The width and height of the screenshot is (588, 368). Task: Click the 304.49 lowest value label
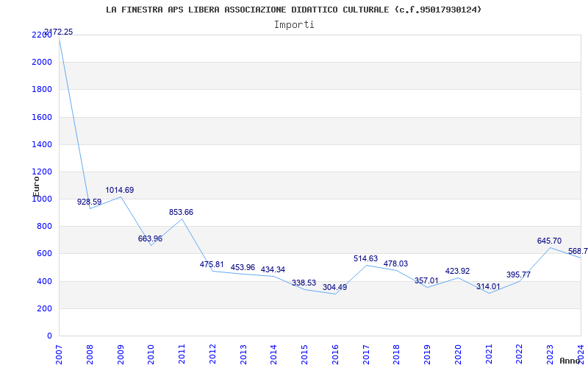point(335,287)
